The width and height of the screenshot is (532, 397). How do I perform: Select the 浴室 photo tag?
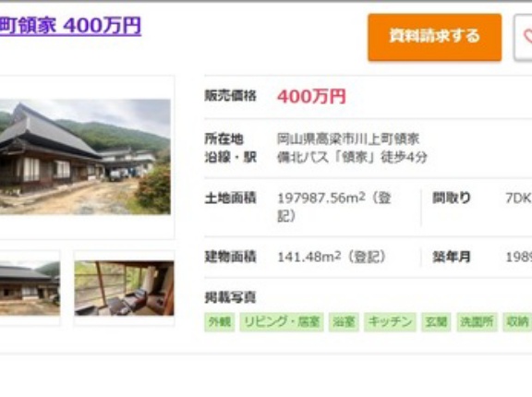pyautogui.click(x=344, y=321)
